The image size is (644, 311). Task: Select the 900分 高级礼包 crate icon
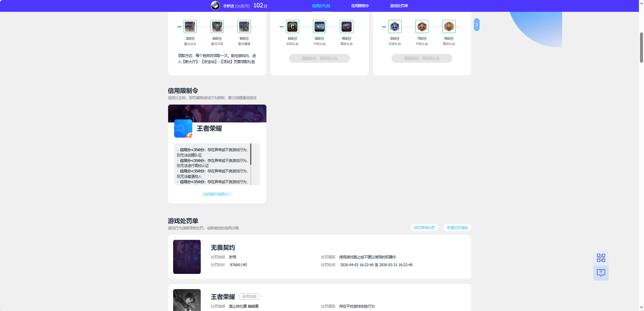click(x=346, y=27)
